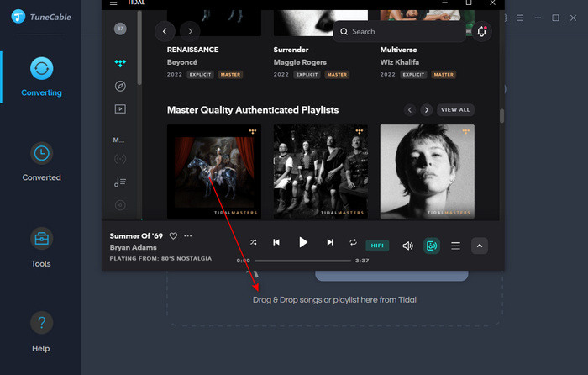Screen dimensions: 588x375
Task: Open artist Wiz Khalifa link
Action: point(399,62)
